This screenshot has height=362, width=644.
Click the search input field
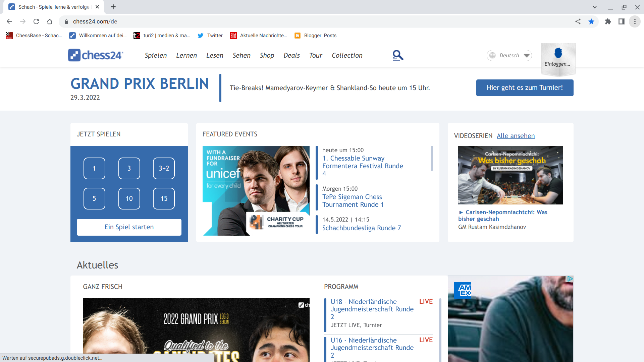pos(443,56)
